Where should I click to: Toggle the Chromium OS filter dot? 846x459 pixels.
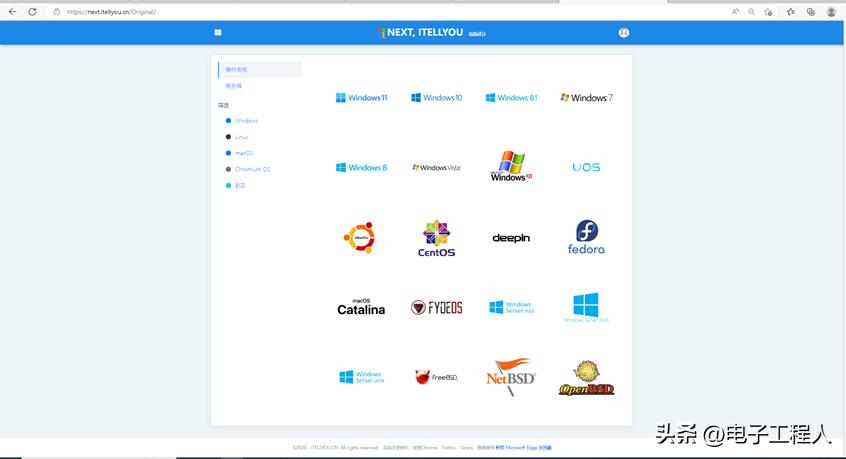pos(228,169)
